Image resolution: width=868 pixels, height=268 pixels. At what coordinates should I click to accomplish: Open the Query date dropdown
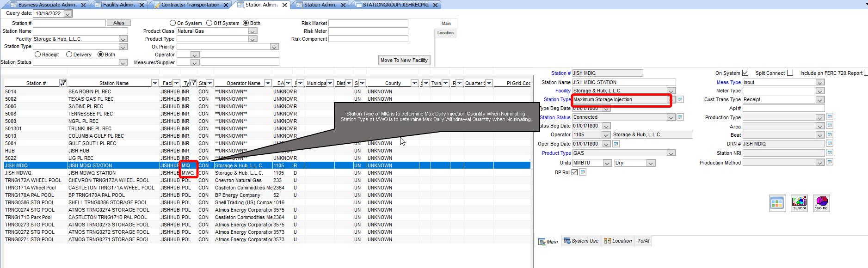click(x=68, y=14)
